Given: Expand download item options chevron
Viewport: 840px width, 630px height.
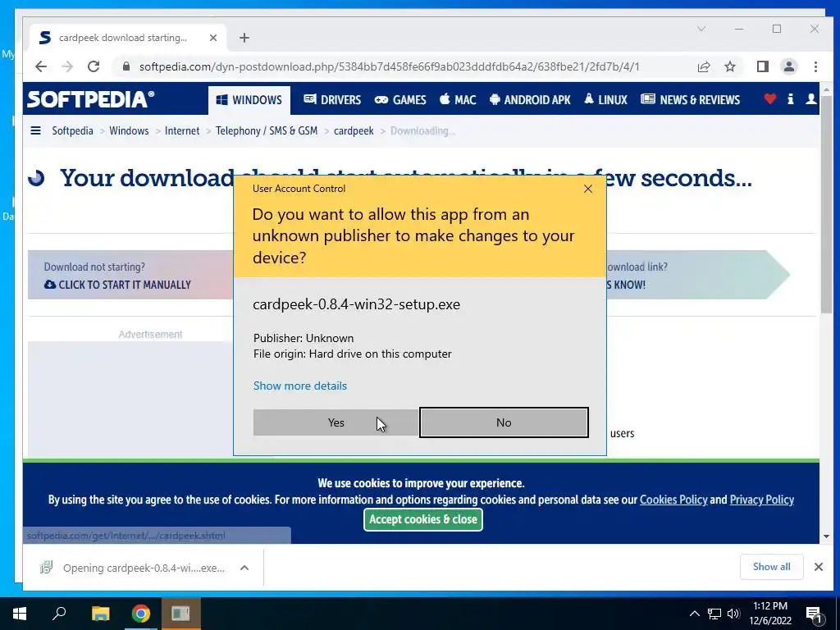Looking at the screenshot, I should [244, 568].
